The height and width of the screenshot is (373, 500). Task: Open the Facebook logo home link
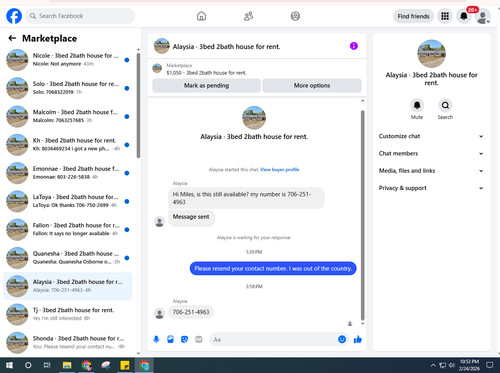[x=14, y=16]
